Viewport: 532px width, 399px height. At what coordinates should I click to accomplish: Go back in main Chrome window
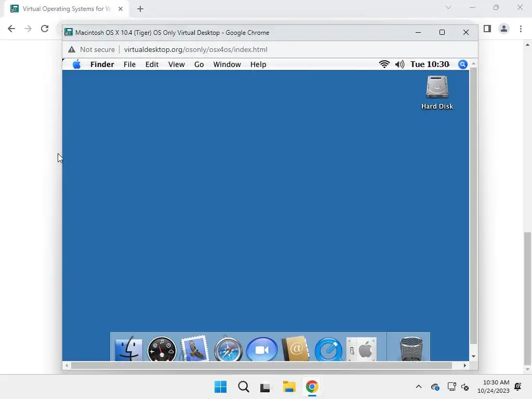[x=11, y=29]
